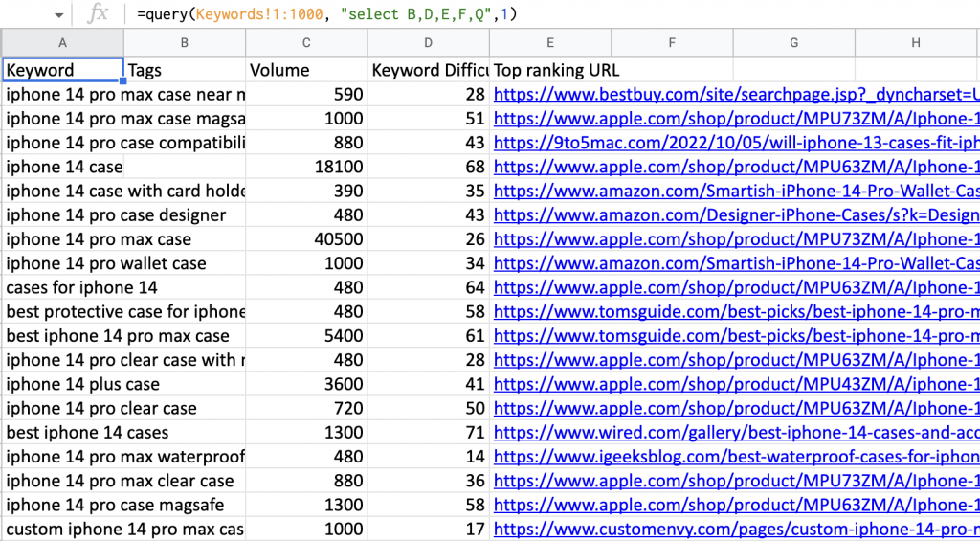The width and height of the screenshot is (980, 541).
Task: Open the bestbuy.com searchpage link
Action: [x=736, y=95]
